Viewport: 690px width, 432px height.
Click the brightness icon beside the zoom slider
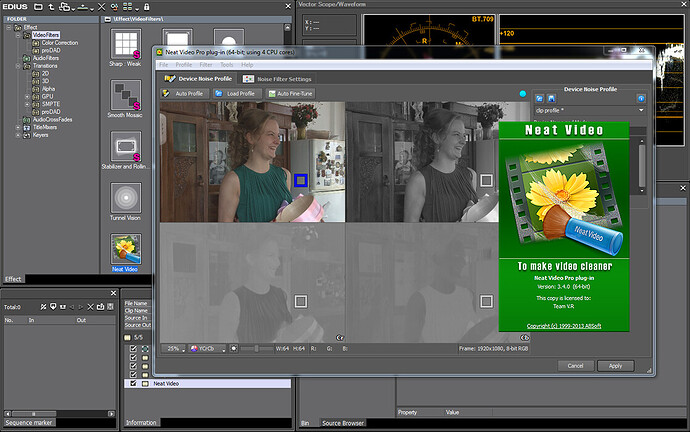[x=234, y=348]
